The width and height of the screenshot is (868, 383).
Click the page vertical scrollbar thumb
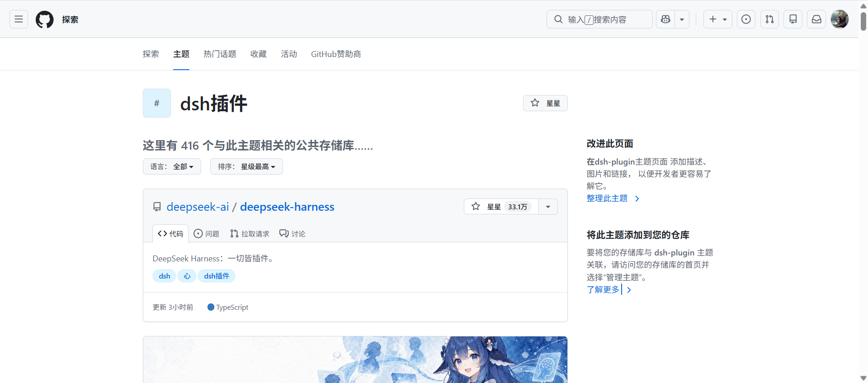(x=863, y=21)
